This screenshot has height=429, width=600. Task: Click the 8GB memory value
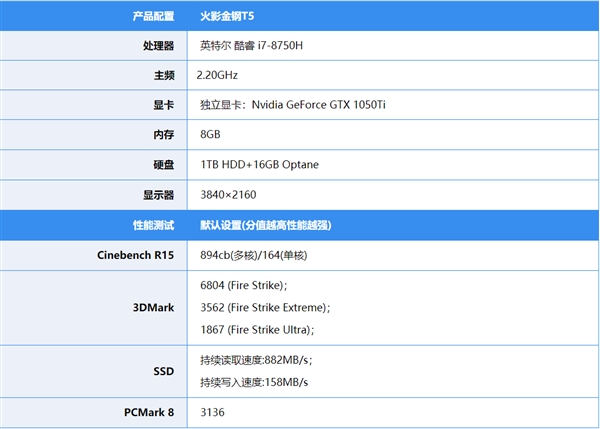point(210,134)
